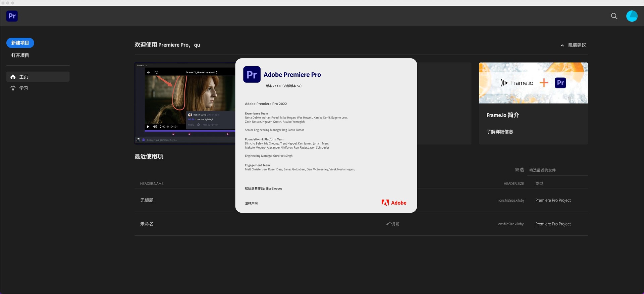Click the volume icon in the video preview
The image size is (644, 294).
coord(155,127)
